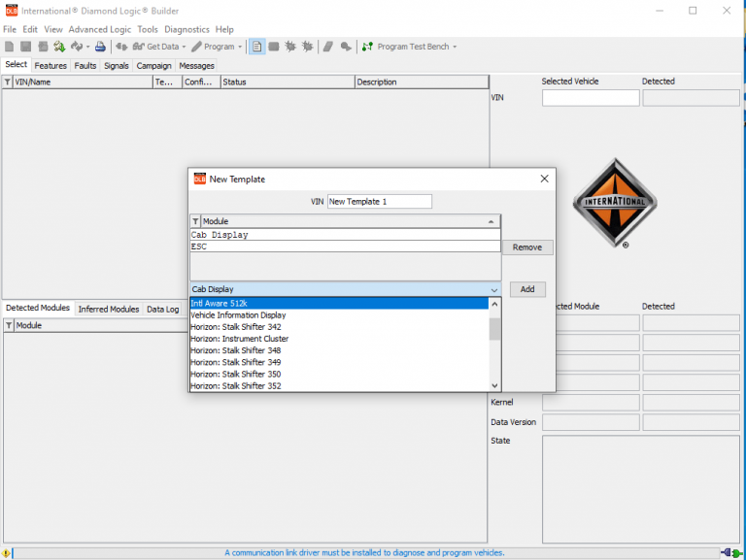Expand the Program toolbar dropdown
The image size is (746, 560).
(x=217, y=47)
